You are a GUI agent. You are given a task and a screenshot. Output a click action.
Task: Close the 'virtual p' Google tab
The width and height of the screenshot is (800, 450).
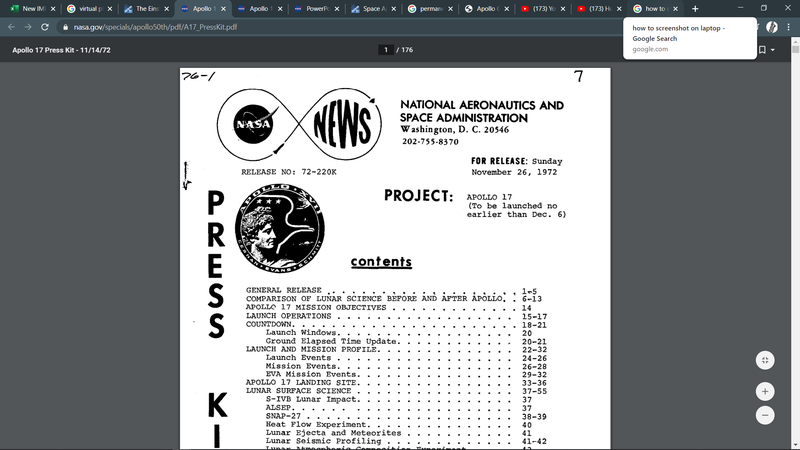pyautogui.click(x=110, y=9)
